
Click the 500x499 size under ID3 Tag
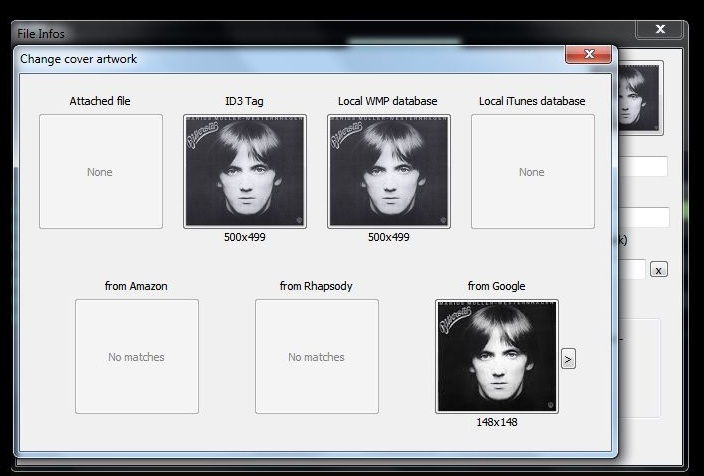pyautogui.click(x=245, y=237)
